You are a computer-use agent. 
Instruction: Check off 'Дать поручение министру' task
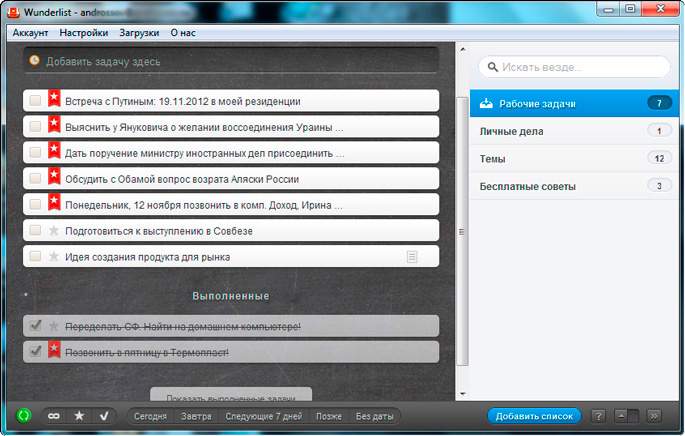coord(35,152)
